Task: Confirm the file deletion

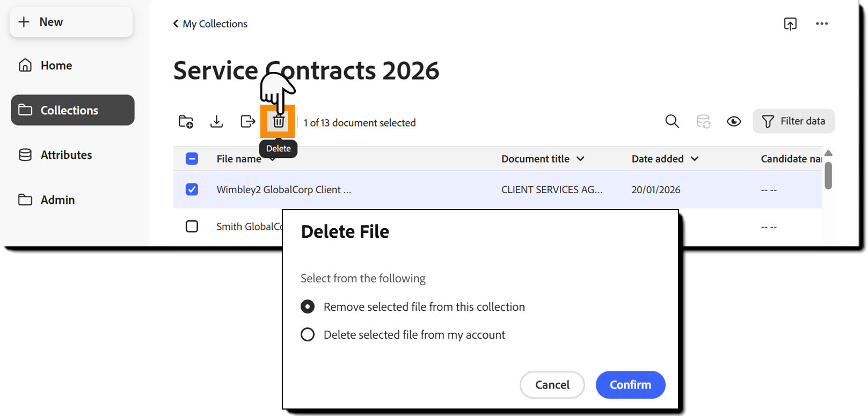Action: (x=630, y=384)
